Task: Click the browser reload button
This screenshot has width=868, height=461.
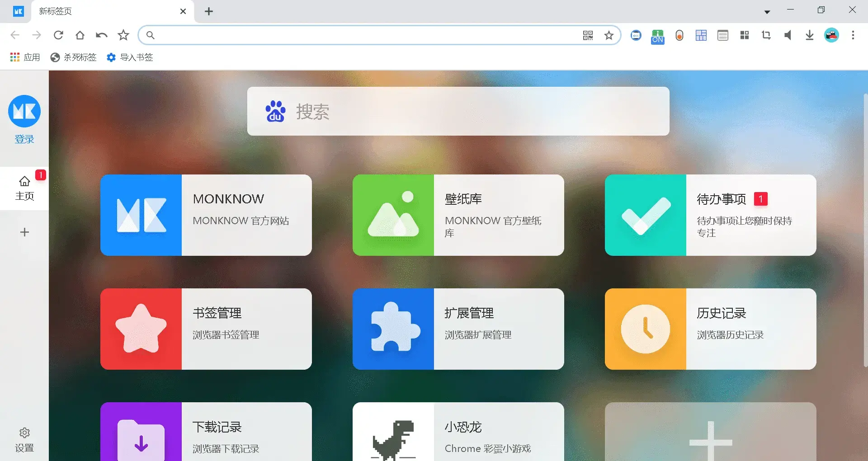Action: (58, 35)
